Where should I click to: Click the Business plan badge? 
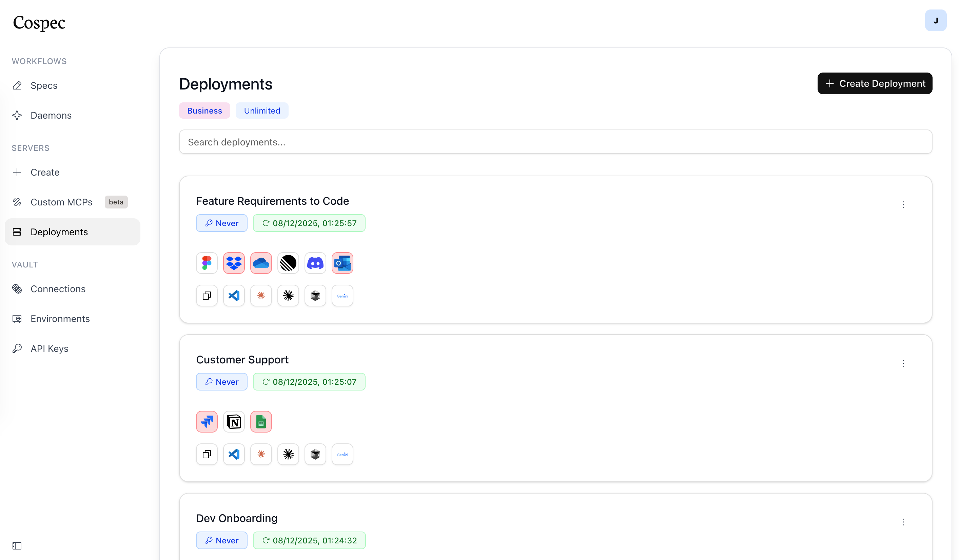click(x=204, y=111)
